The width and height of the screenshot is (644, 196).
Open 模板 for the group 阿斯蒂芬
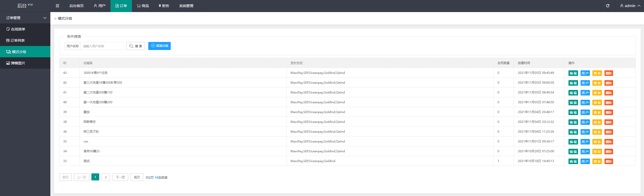pos(597,122)
